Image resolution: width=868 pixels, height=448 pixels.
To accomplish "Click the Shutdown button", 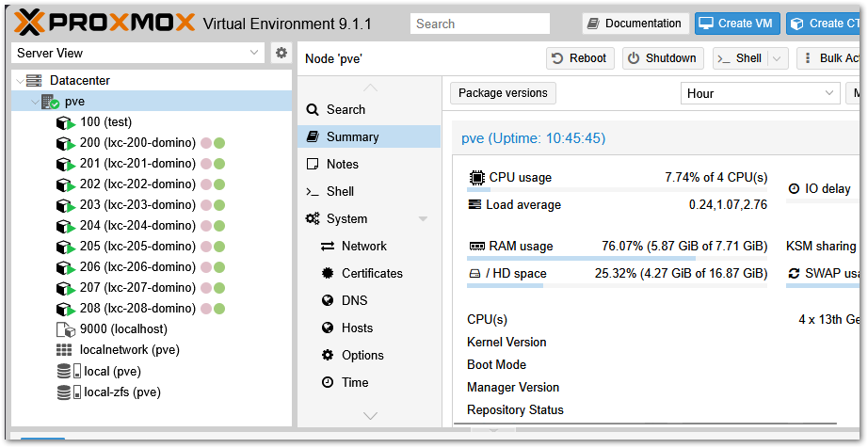I will click(x=663, y=58).
